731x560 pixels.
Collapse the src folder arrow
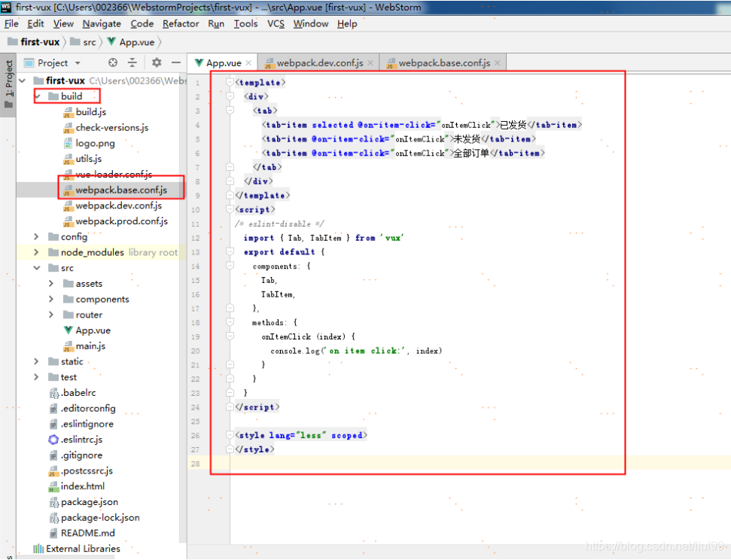37,268
